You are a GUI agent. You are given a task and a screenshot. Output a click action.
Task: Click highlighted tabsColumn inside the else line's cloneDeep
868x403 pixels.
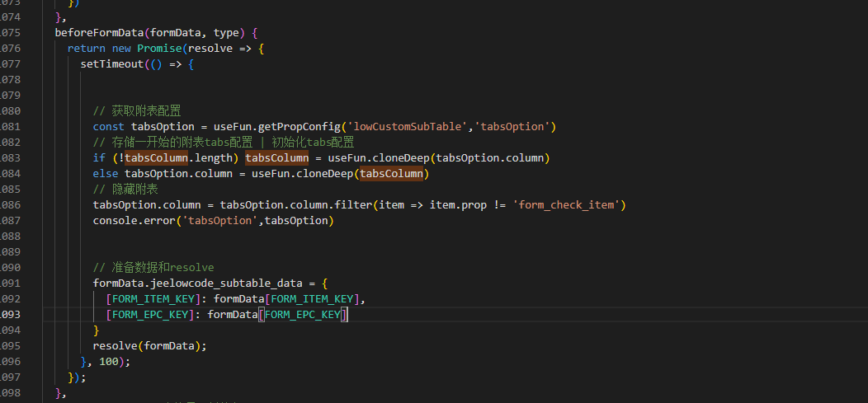pos(392,173)
